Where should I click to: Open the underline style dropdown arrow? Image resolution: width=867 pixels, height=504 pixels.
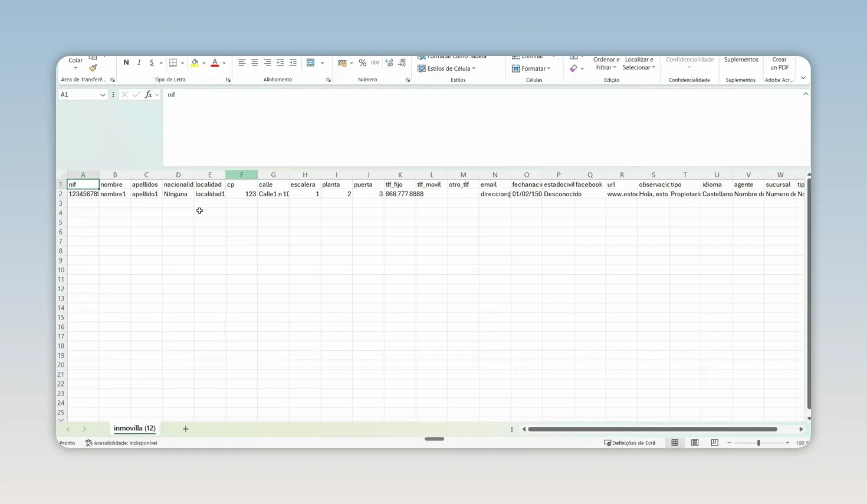click(x=161, y=62)
